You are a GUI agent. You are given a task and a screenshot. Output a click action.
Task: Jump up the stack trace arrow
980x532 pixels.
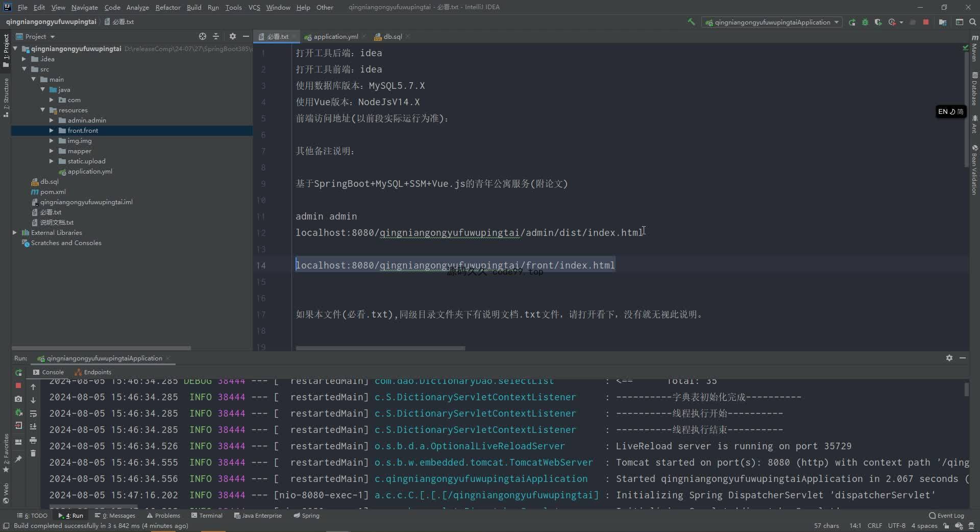33,387
